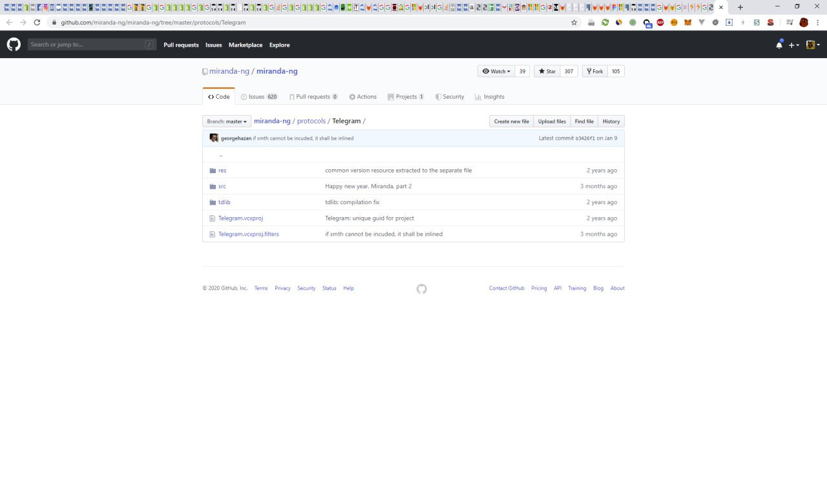Open the Contact GitHub footer link
Image resolution: width=827 pixels, height=504 pixels.
point(507,288)
